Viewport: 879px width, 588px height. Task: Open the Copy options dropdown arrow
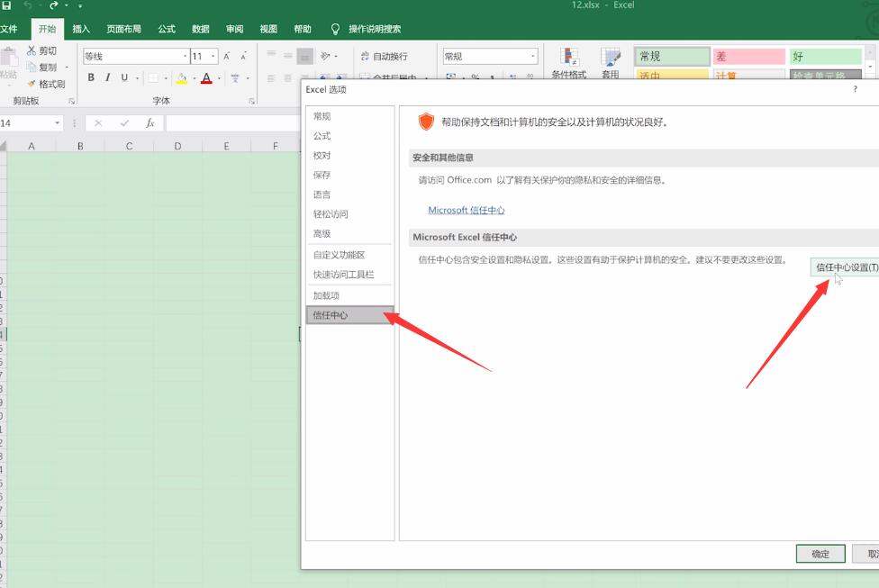[x=67, y=68]
